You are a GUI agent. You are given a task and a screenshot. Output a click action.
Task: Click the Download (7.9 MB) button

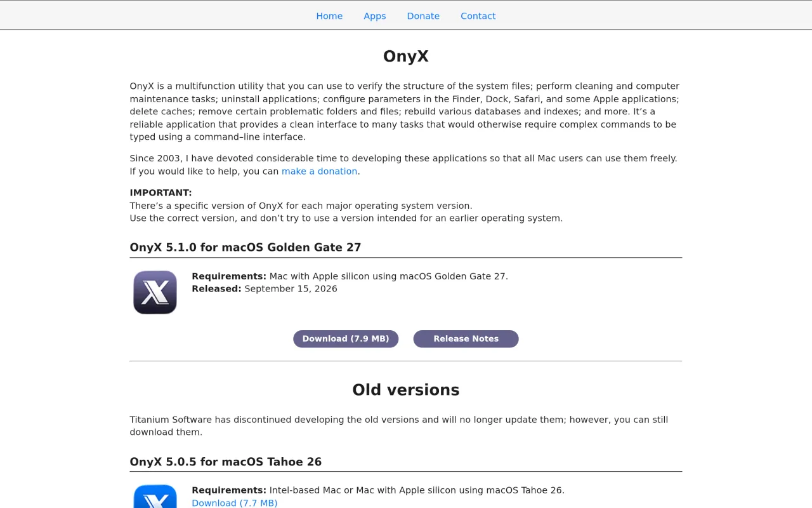[x=346, y=339]
